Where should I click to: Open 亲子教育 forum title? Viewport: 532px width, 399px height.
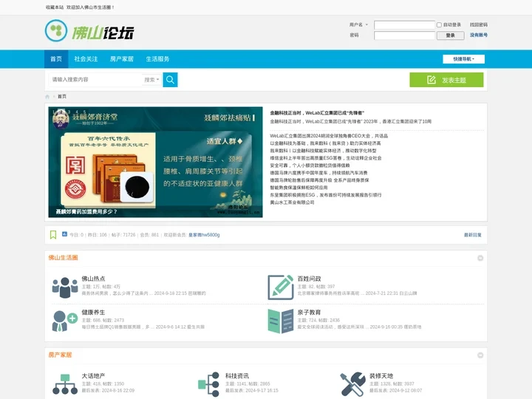pos(309,312)
